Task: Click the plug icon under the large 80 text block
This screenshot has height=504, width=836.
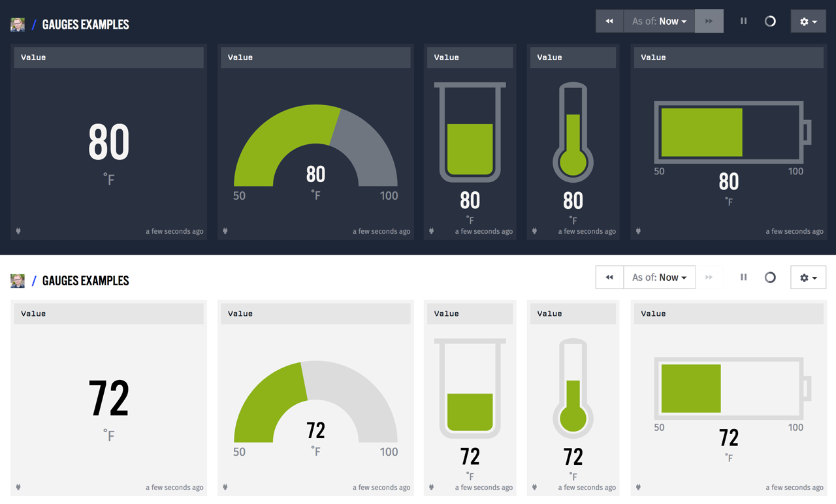Action: [18, 231]
